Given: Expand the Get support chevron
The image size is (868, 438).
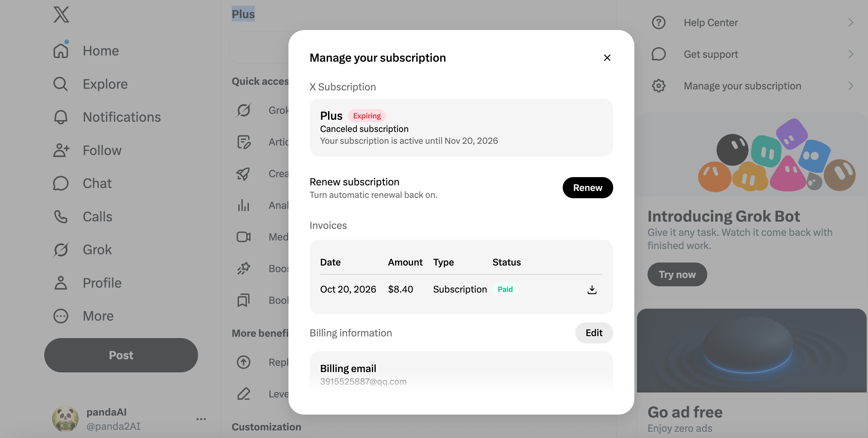Looking at the screenshot, I should coord(851,54).
